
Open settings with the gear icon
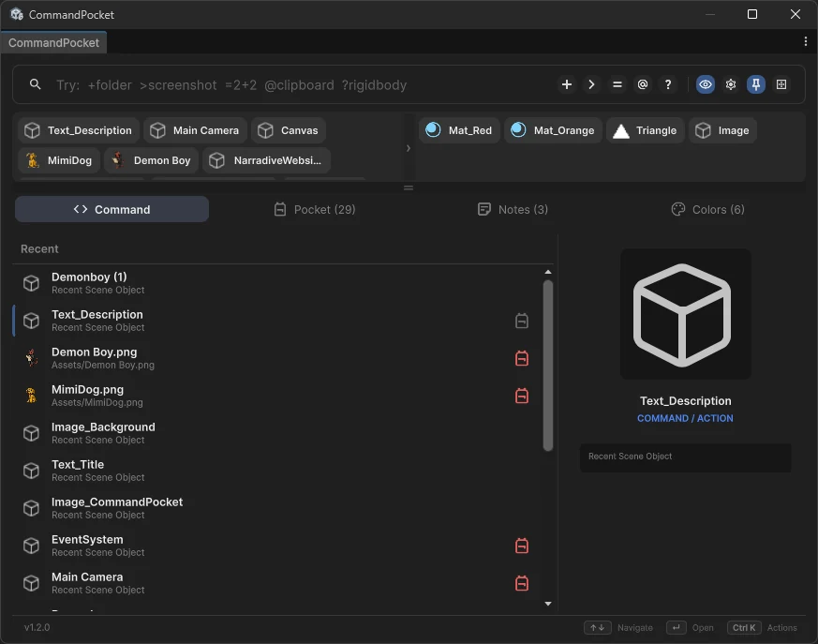[731, 84]
